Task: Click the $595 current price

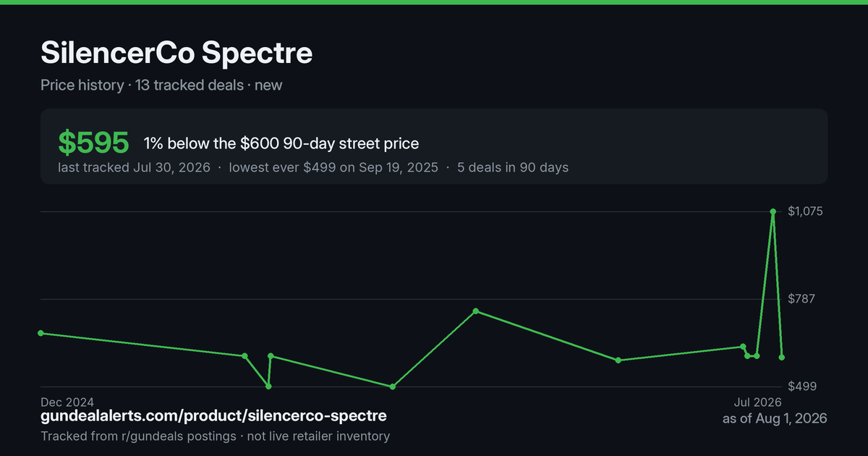Action: tap(93, 143)
